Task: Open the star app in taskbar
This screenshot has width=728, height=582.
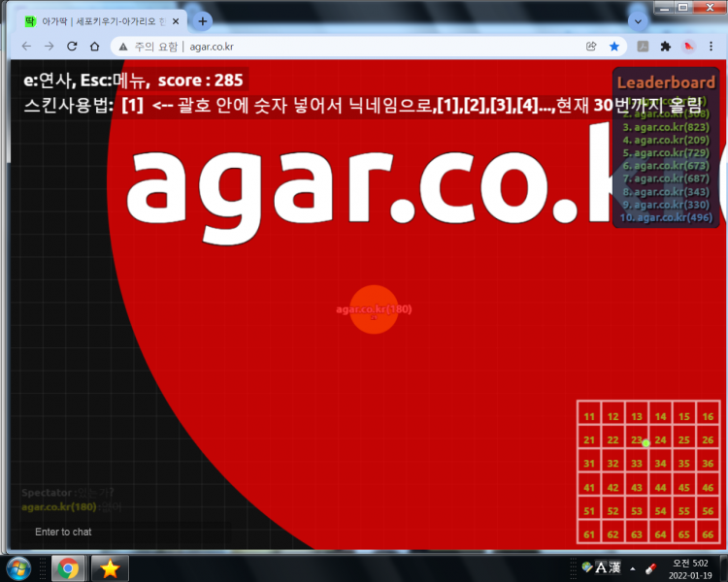Action: [x=110, y=568]
